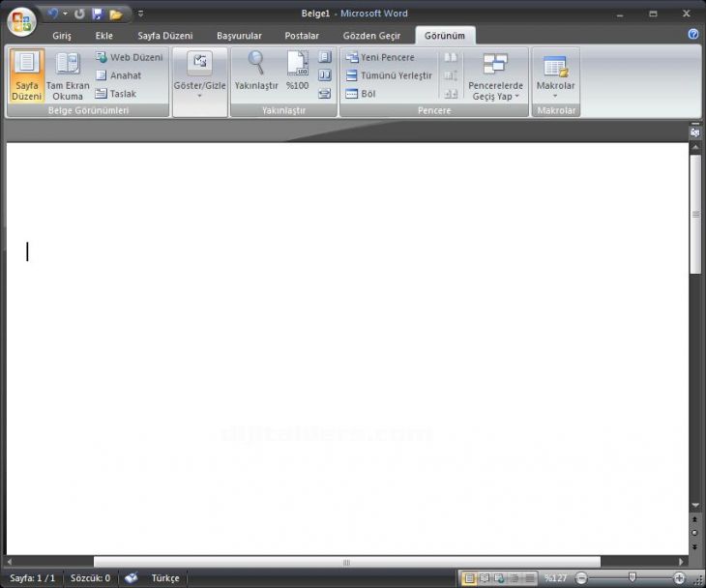Open the Yakınlaştır zoom dialog
The width and height of the screenshot is (706, 588).
click(256, 72)
